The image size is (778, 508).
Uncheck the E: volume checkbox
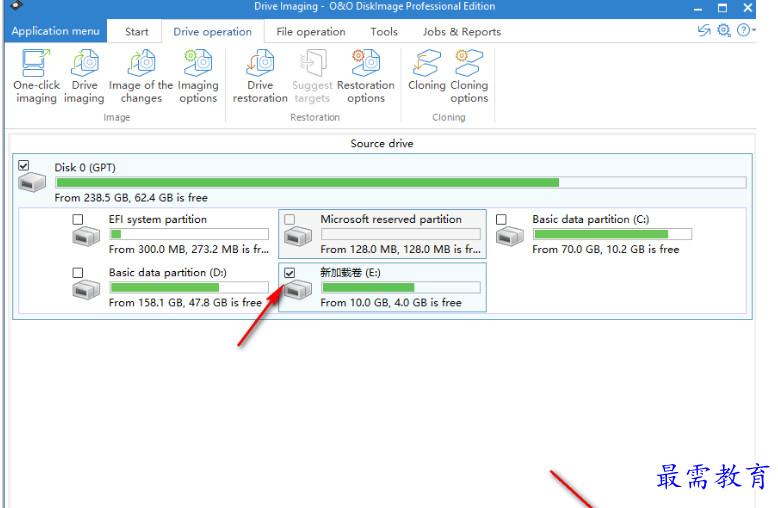289,273
